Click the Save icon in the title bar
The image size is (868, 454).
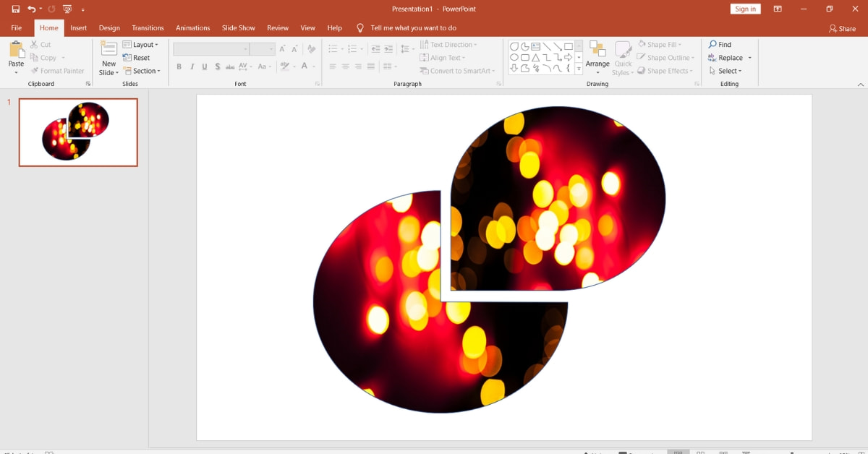[15, 9]
